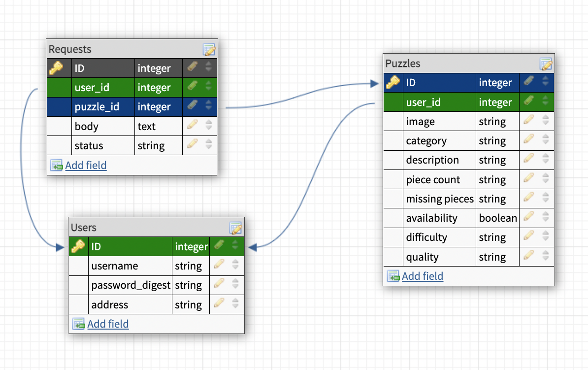This screenshot has height=370, width=588.
Task: Edit the description field pencil
Action: pos(529,158)
